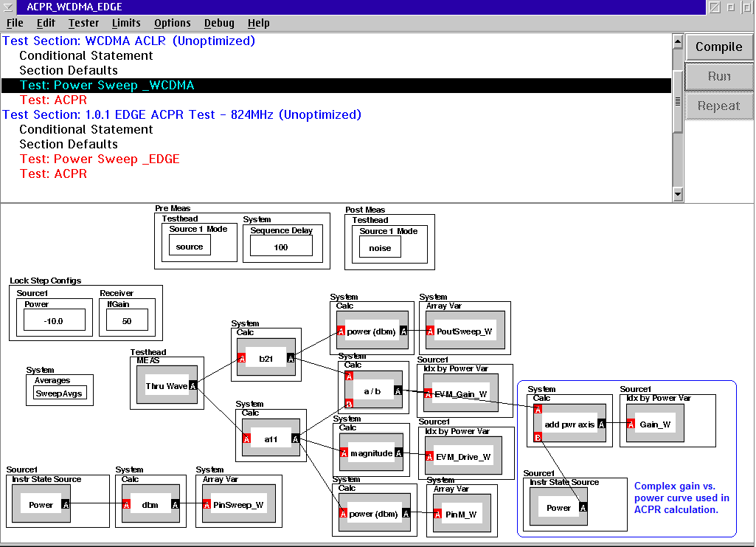This screenshot has height=547, width=756.
Task: Click the Post Meas 'noise' mode field
Action: click(x=380, y=248)
